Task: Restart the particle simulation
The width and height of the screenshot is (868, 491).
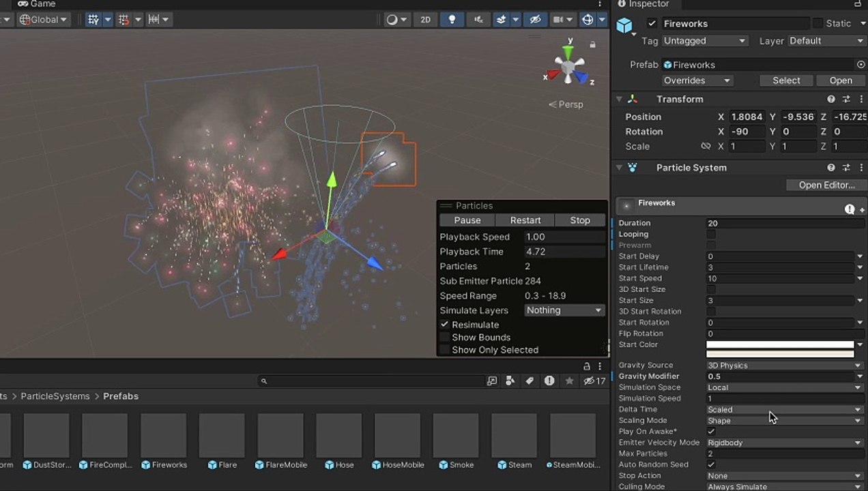Action: (x=525, y=220)
